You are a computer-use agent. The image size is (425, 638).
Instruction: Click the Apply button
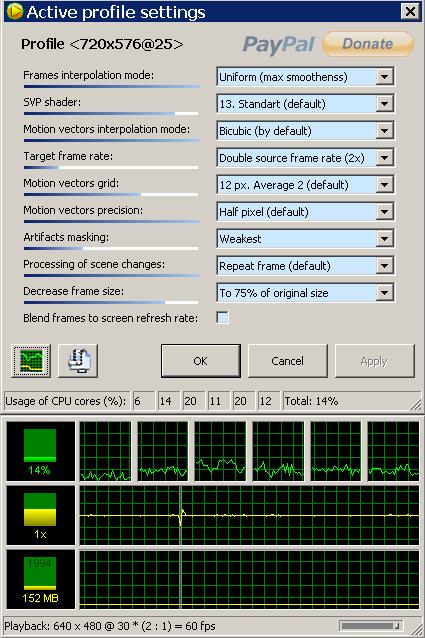[374, 361]
